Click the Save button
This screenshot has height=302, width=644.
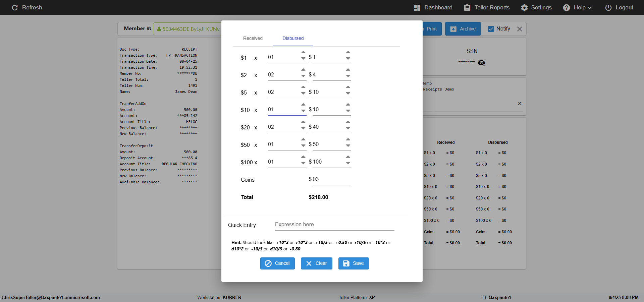(354, 263)
